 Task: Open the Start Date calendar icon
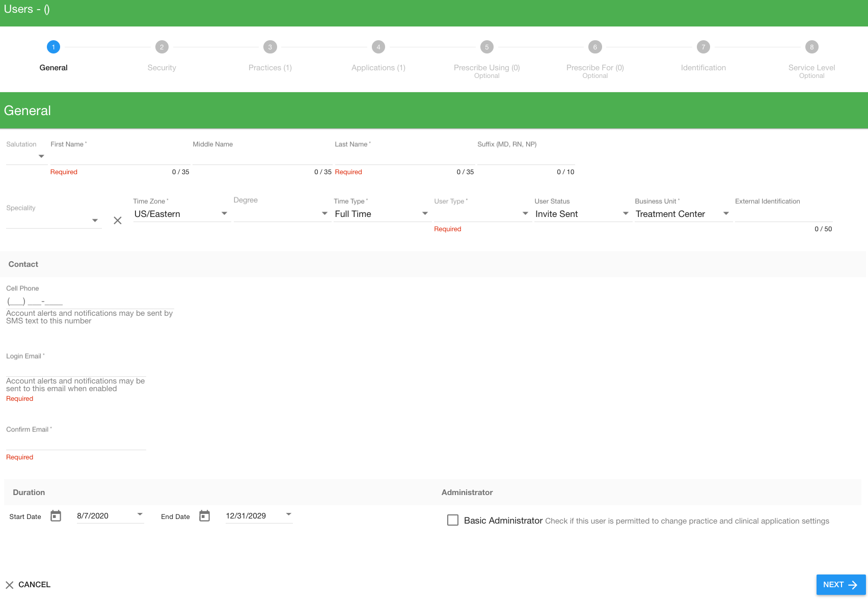tap(56, 516)
